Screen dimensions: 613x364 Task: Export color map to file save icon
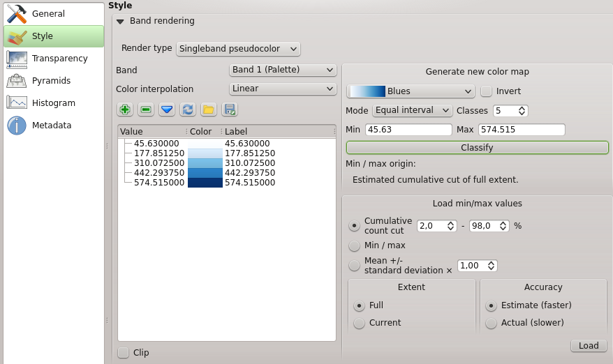point(230,109)
